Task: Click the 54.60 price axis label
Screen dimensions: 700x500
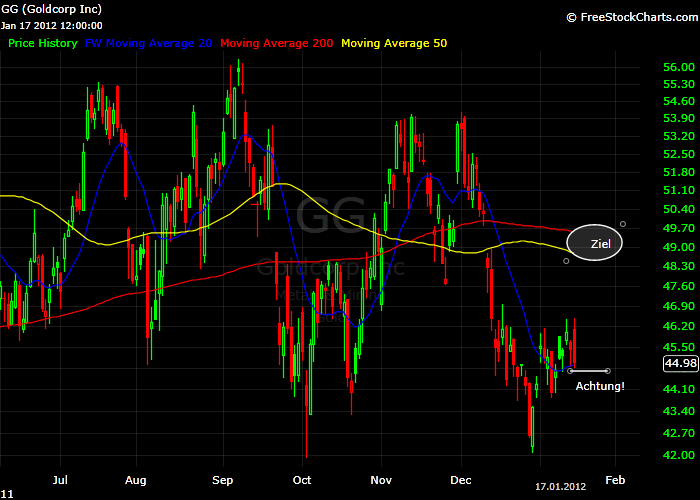Action: click(x=679, y=101)
